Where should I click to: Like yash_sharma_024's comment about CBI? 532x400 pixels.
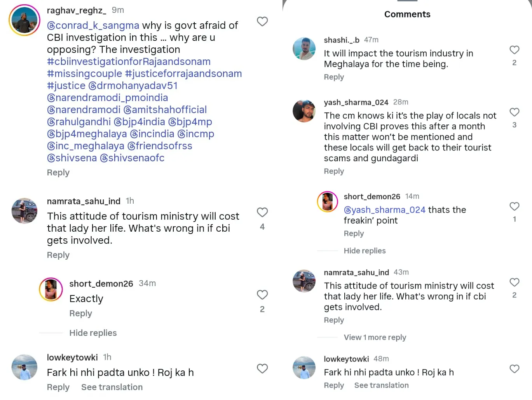tap(514, 112)
